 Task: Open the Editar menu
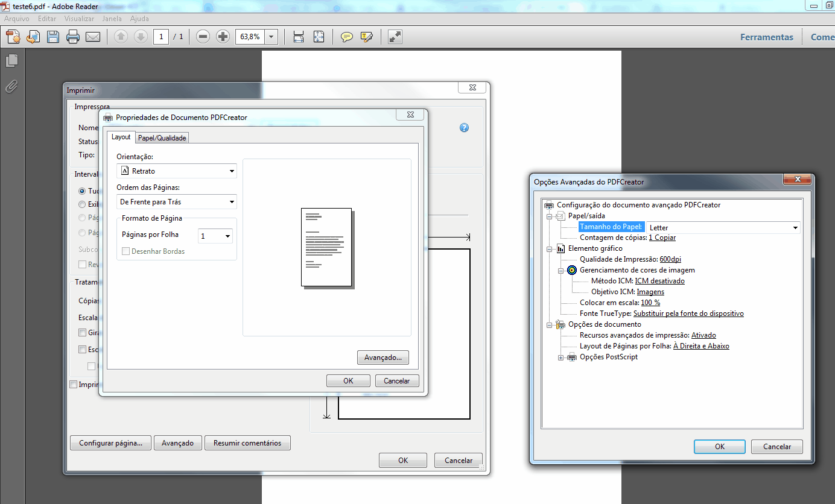tap(47, 19)
